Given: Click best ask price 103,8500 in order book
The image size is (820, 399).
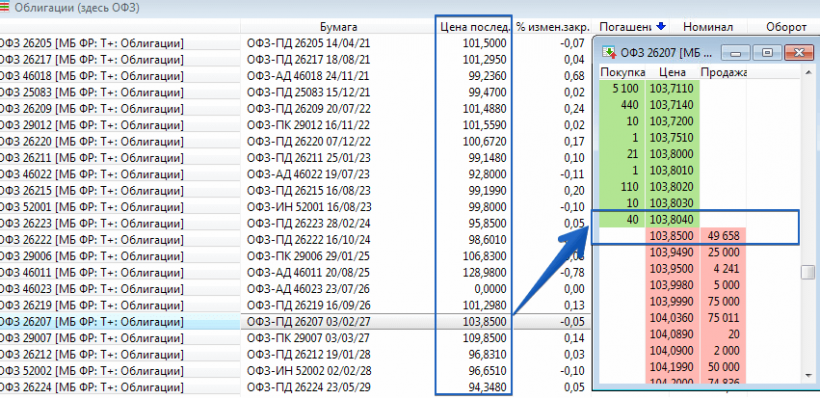Looking at the screenshot, I should [x=671, y=236].
